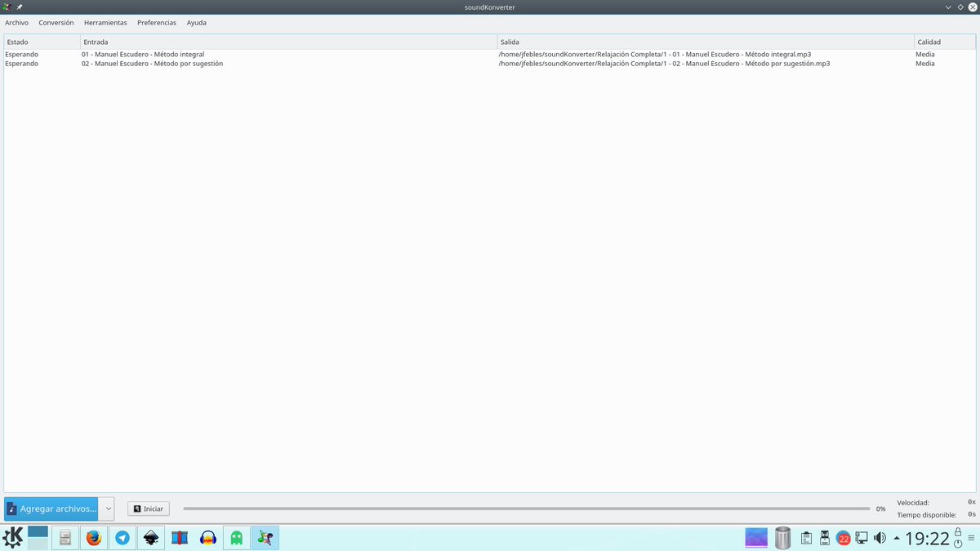Click the Agregar archivos button

[x=51, y=509]
